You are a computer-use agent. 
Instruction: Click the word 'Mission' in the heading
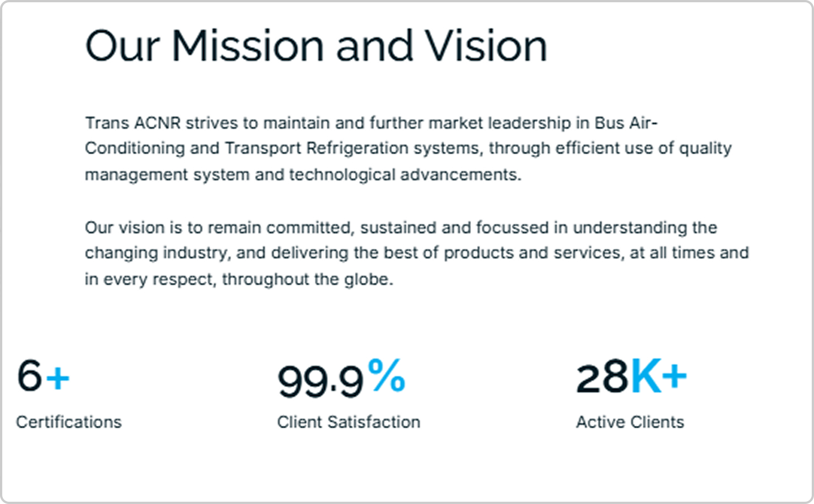248,46
